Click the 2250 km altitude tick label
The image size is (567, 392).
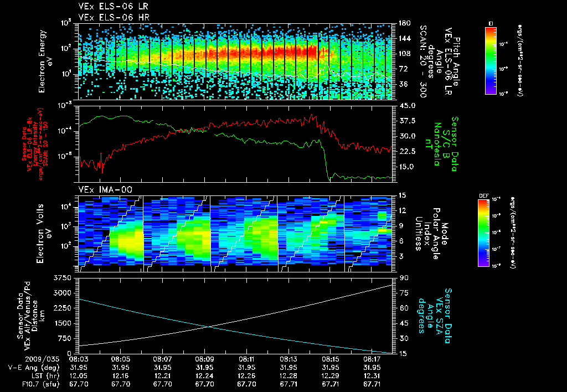click(63, 308)
